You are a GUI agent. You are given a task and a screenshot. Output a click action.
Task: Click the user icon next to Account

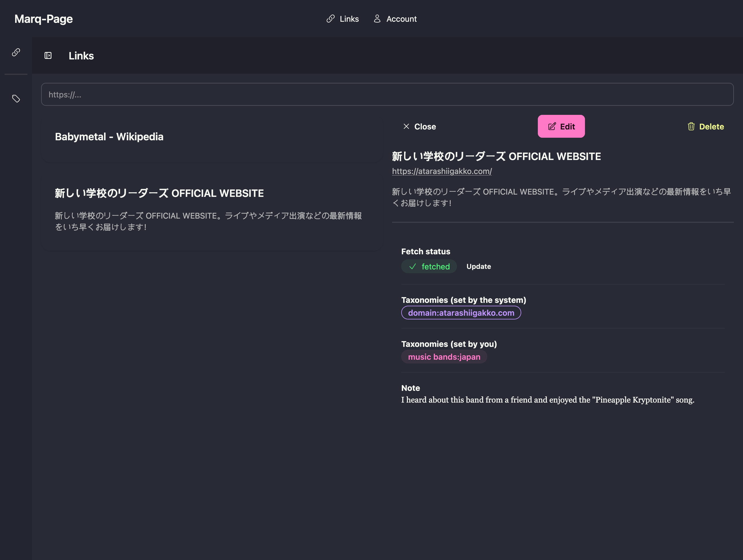click(x=377, y=19)
